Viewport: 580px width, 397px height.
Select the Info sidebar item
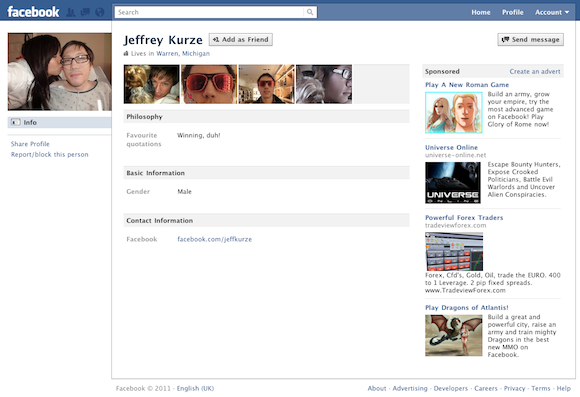point(60,122)
